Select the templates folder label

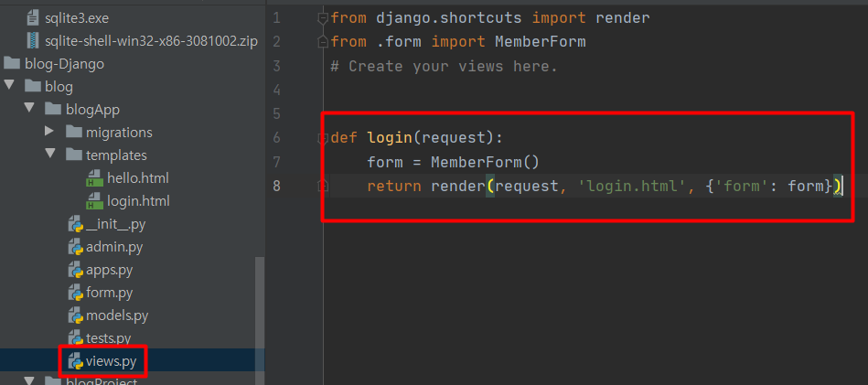pos(116,155)
